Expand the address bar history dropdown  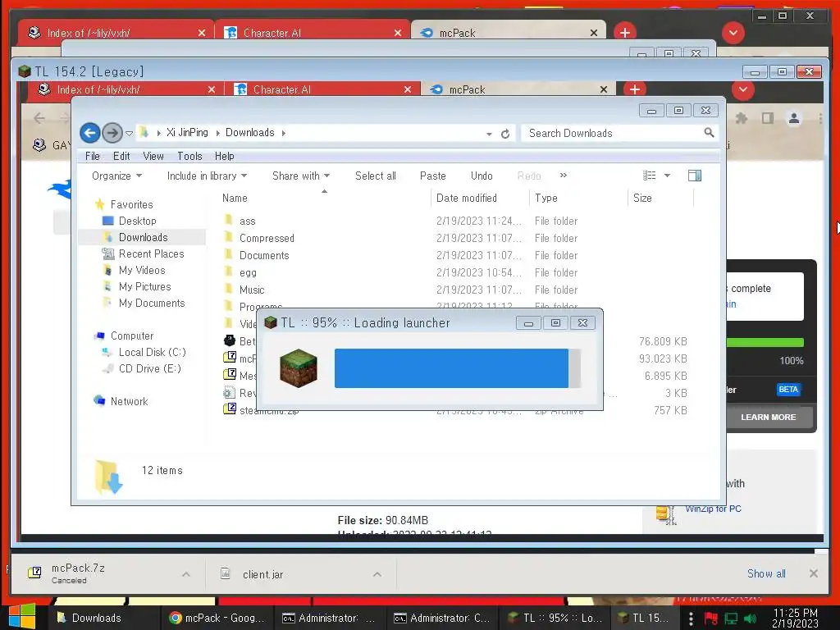click(x=489, y=134)
